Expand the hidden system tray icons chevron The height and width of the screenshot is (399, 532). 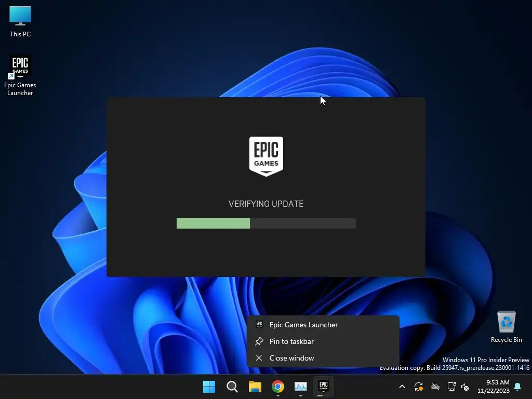(402, 387)
